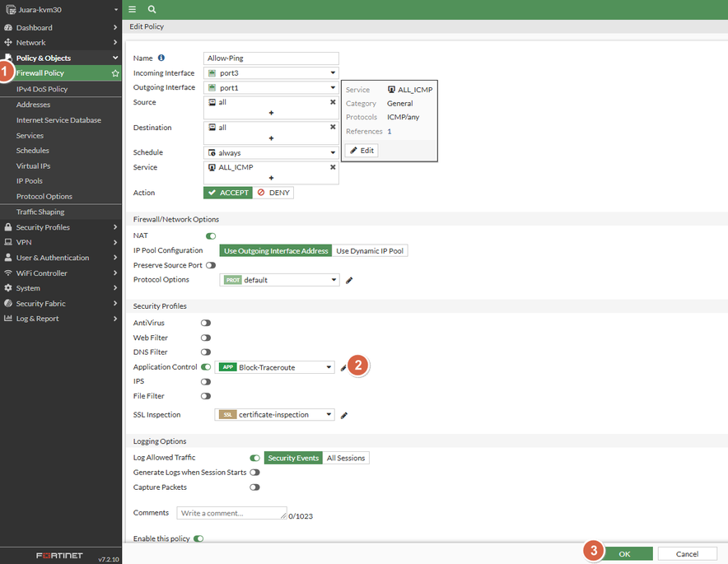Disable the Application Control toggle

[x=206, y=367]
